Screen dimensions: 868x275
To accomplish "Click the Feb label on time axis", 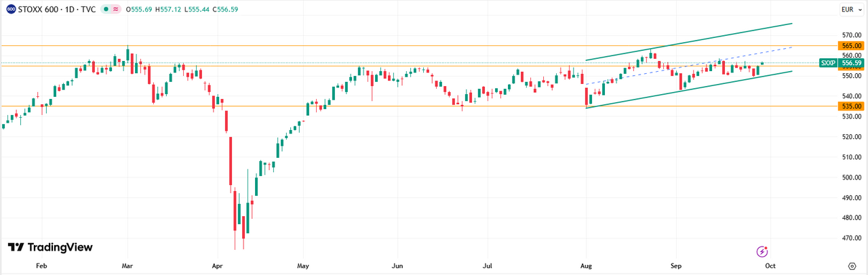I will pyautogui.click(x=41, y=266).
